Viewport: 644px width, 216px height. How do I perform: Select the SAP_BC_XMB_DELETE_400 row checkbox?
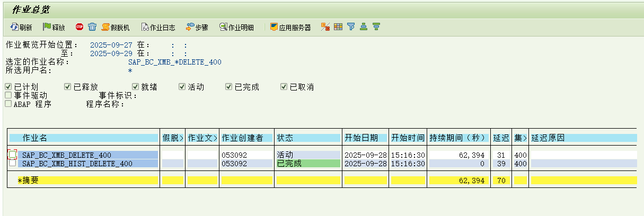tap(12, 155)
